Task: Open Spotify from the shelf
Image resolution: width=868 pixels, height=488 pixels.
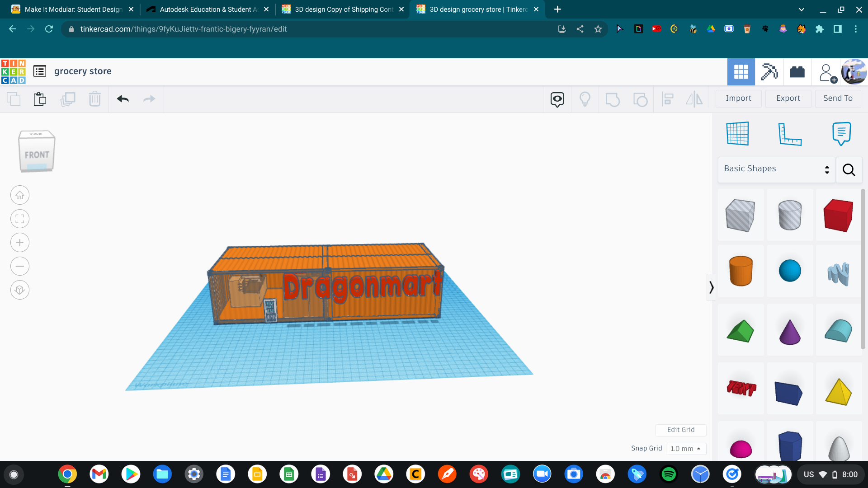Action: point(669,474)
